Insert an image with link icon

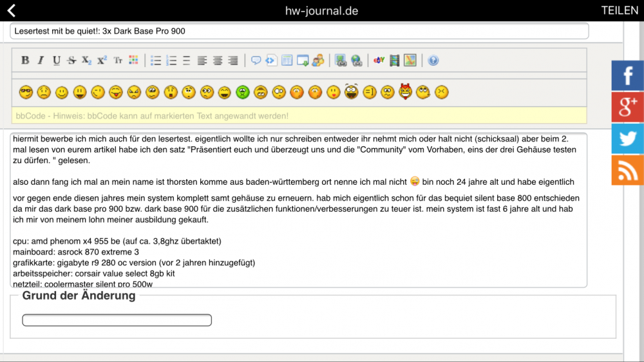341,61
